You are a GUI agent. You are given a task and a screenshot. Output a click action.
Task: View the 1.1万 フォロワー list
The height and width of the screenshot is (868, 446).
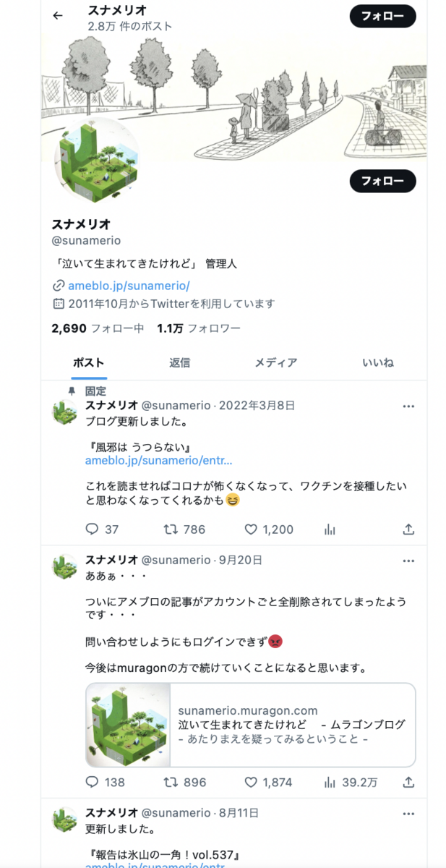point(199,328)
